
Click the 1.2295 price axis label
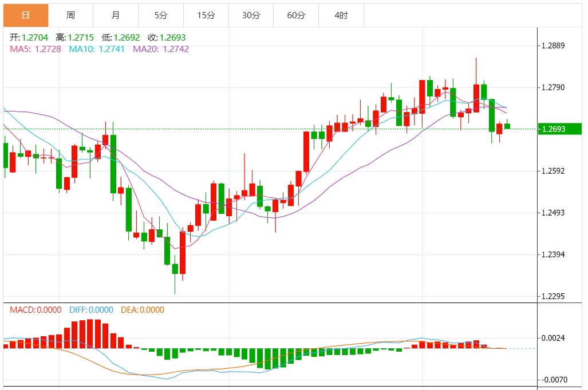553,296
